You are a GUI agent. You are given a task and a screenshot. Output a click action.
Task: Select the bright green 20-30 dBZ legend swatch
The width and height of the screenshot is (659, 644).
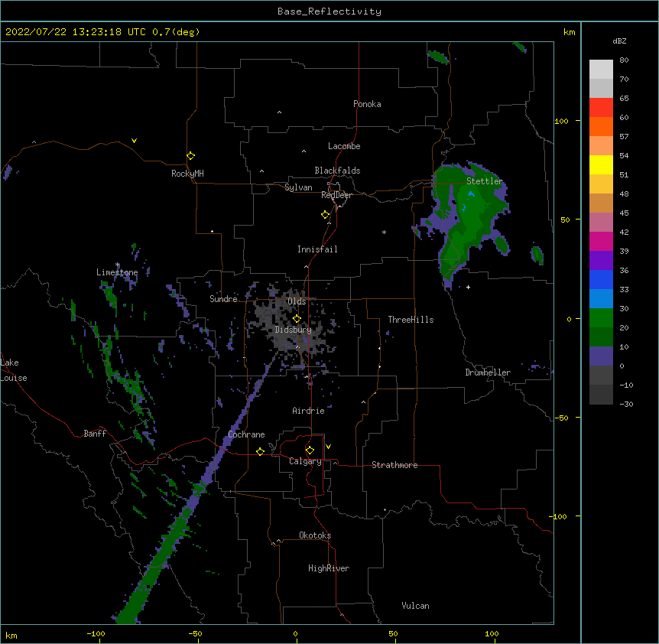click(x=601, y=318)
